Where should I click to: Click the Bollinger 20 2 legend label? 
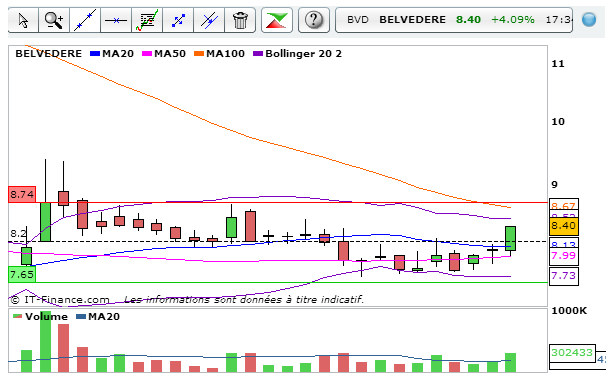click(x=303, y=54)
